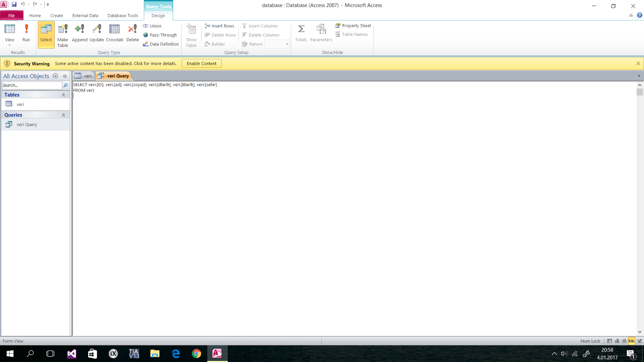This screenshot has height=362, width=644.
Task: Click the navigation search magnifier icon
Action: click(66, 85)
